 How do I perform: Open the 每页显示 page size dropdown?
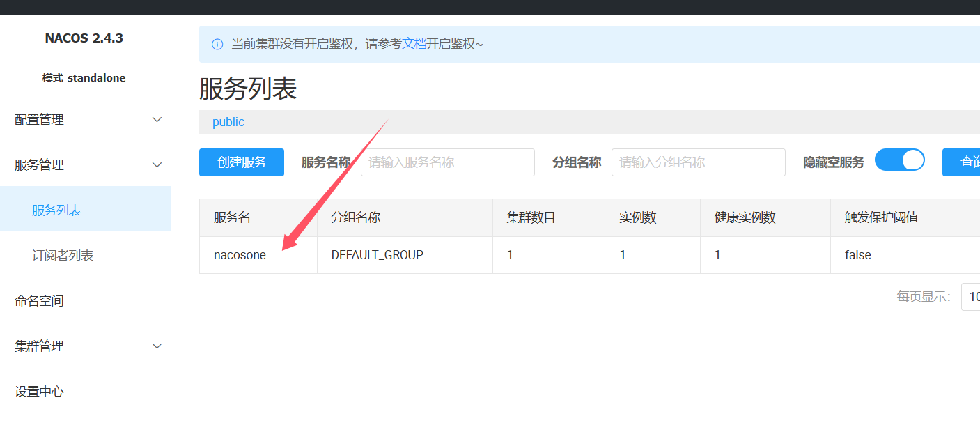click(x=970, y=297)
